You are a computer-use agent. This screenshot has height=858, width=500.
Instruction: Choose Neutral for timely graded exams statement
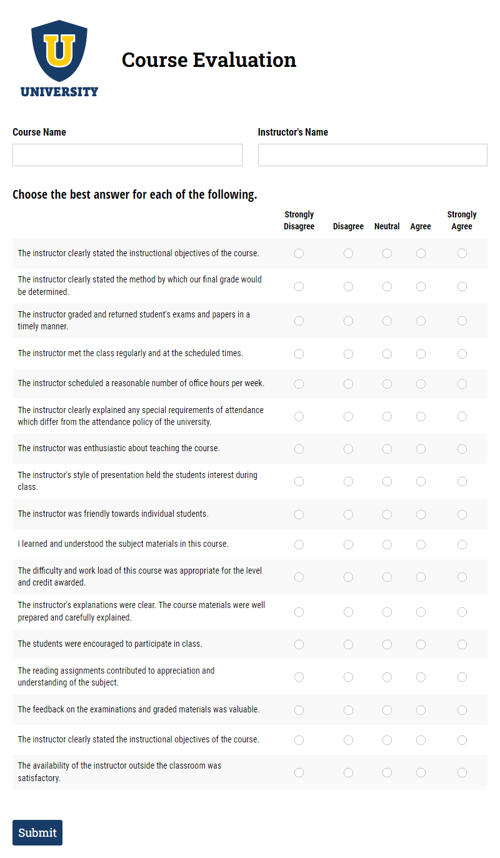coord(387,321)
